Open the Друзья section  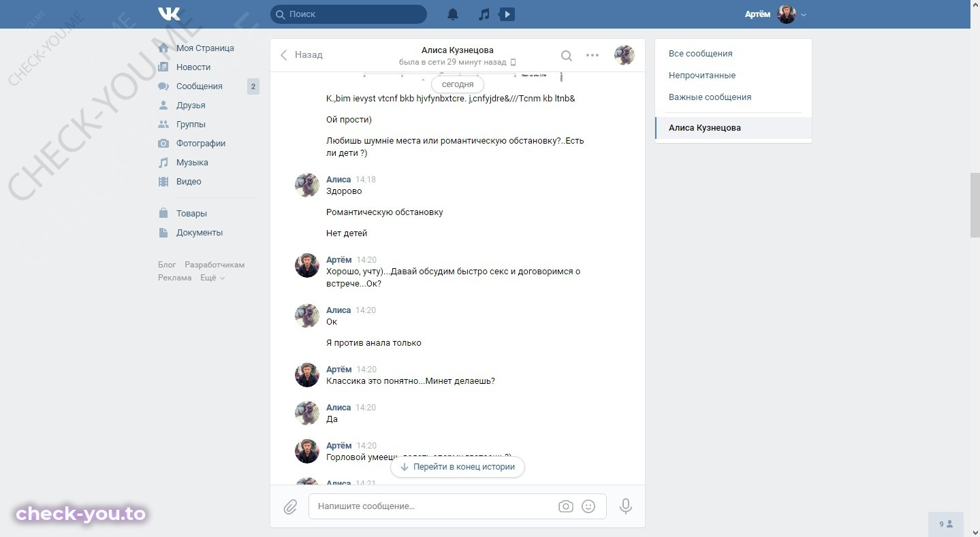click(191, 105)
